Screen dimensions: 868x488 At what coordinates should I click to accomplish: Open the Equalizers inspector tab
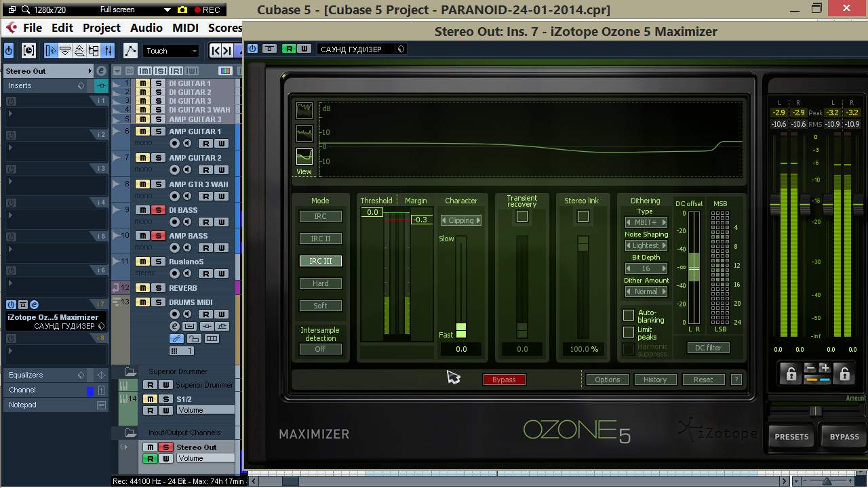[26, 375]
